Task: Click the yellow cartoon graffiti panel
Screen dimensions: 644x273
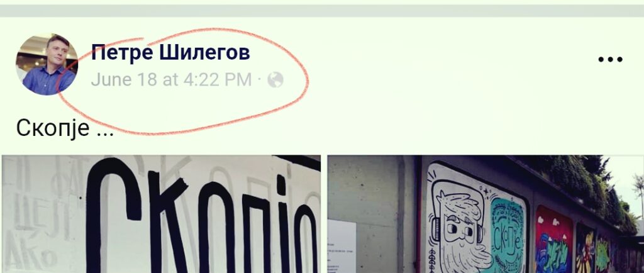Action: point(585,248)
